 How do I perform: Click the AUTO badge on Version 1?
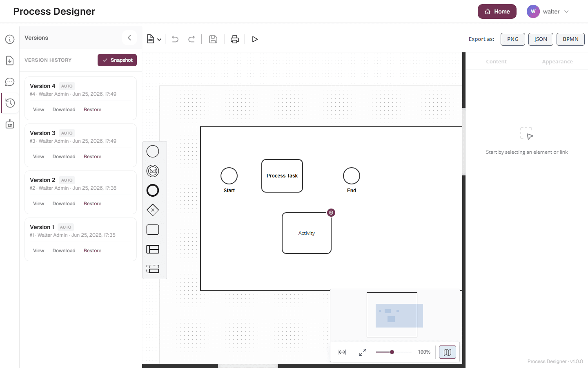(66, 227)
